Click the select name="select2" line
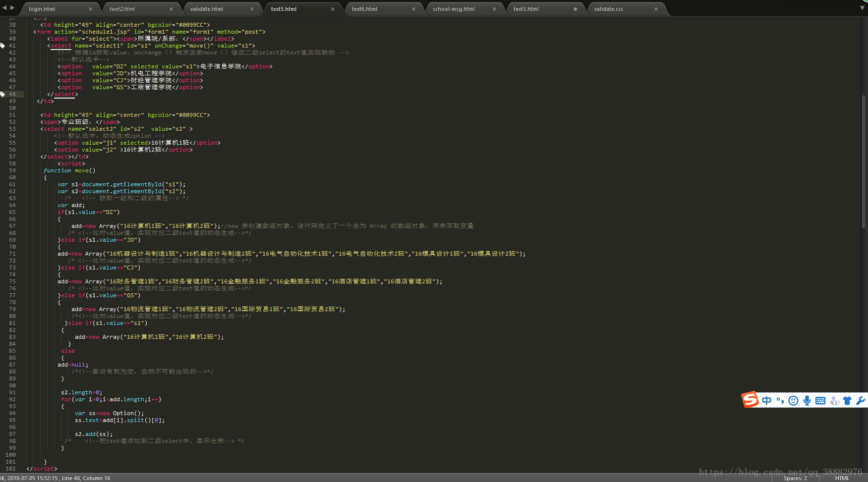Screen dimensions: 868x482 [116, 129]
